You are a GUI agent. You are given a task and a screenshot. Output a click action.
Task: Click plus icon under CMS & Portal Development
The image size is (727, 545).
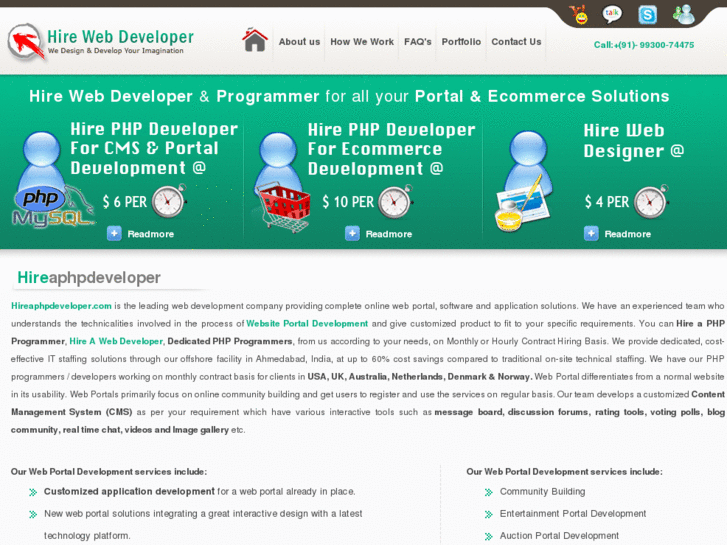[x=114, y=233]
